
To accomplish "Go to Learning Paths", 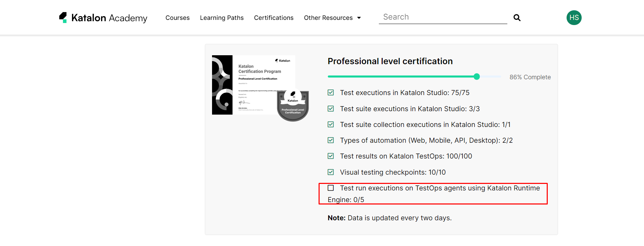I will tap(222, 18).
